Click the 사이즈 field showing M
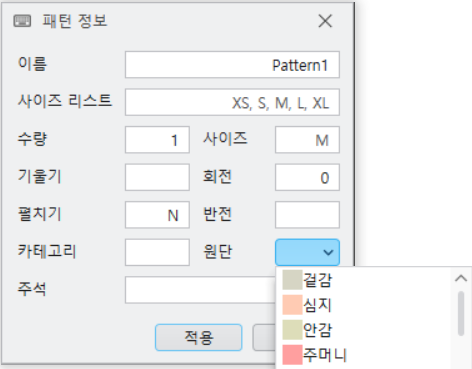The height and width of the screenshot is (369, 472). pos(307,140)
